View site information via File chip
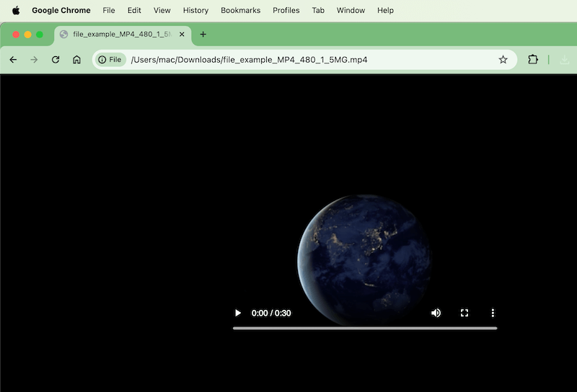Image resolution: width=577 pixels, height=392 pixels. coord(110,60)
